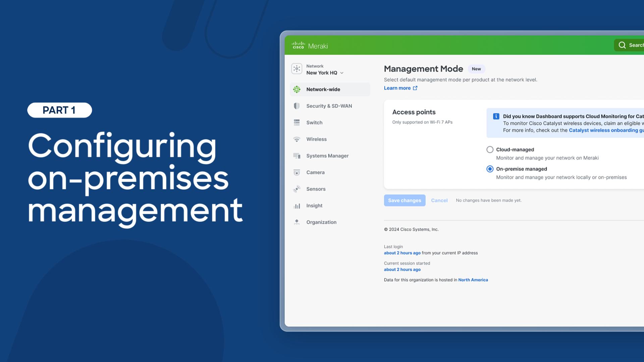Image resolution: width=644 pixels, height=362 pixels.
Task: Open the Organization menu item
Action: pyautogui.click(x=321, y=222)
